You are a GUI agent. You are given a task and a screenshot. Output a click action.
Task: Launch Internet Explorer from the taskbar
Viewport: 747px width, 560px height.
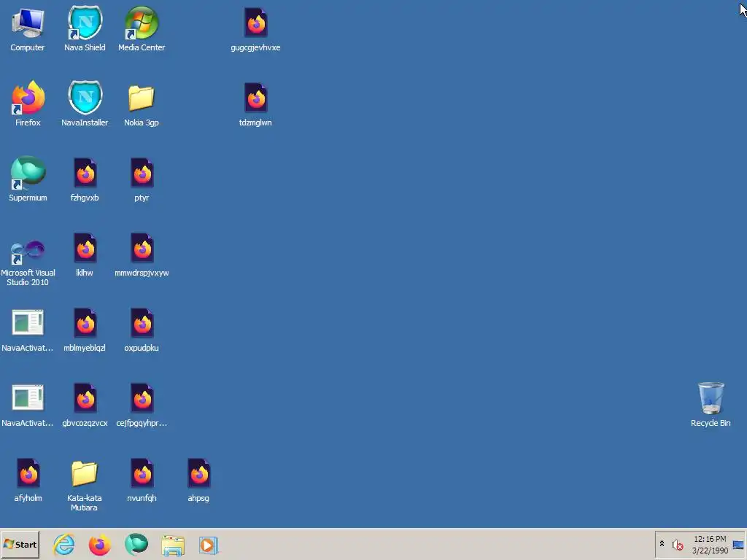[64, 545]
